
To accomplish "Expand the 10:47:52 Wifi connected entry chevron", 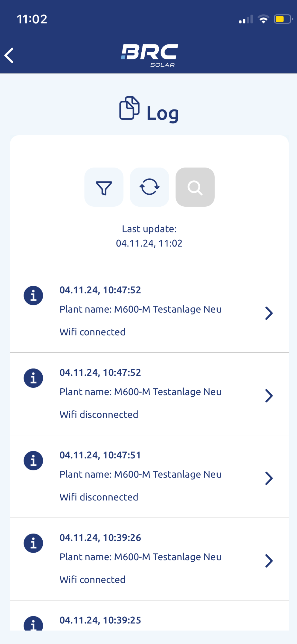I will (269, 313).
